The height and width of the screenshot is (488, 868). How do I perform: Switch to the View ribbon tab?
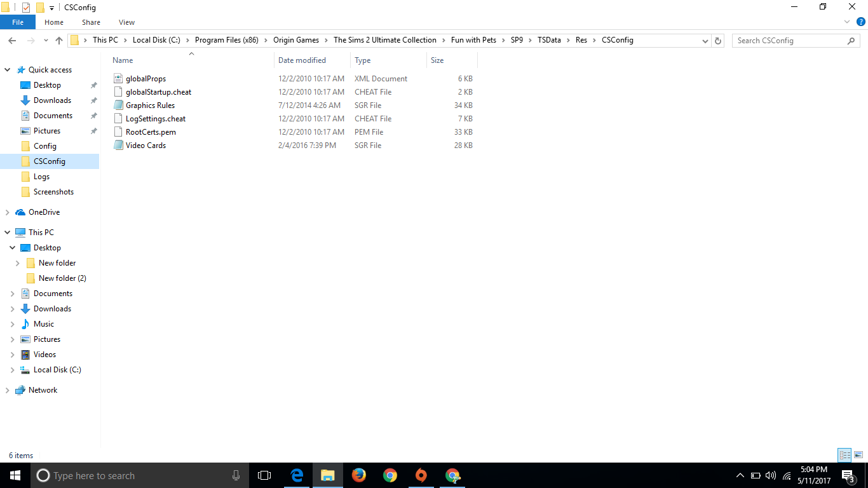click(126, 22)
